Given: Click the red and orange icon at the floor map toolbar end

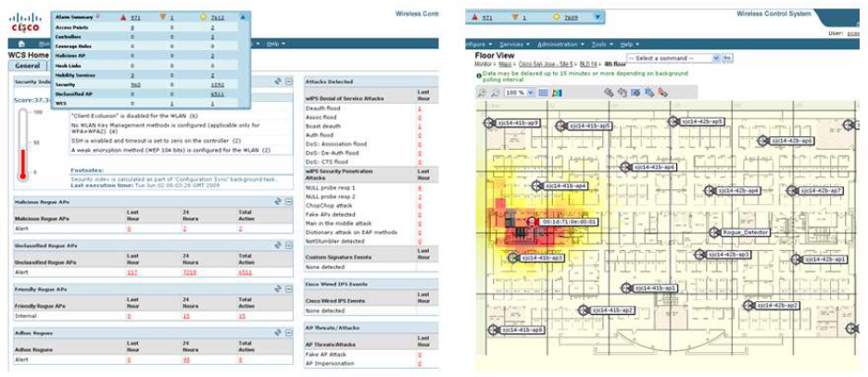Looking at the screenshot, I should (662, 93).
